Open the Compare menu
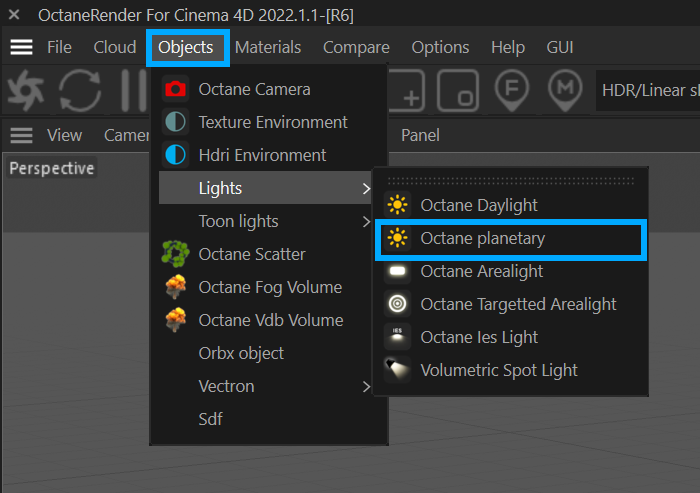 click(356, 47)
